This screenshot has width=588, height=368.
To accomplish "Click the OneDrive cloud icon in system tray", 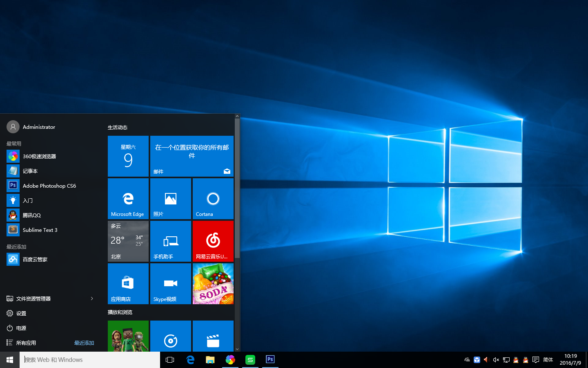I will point(467,360).
